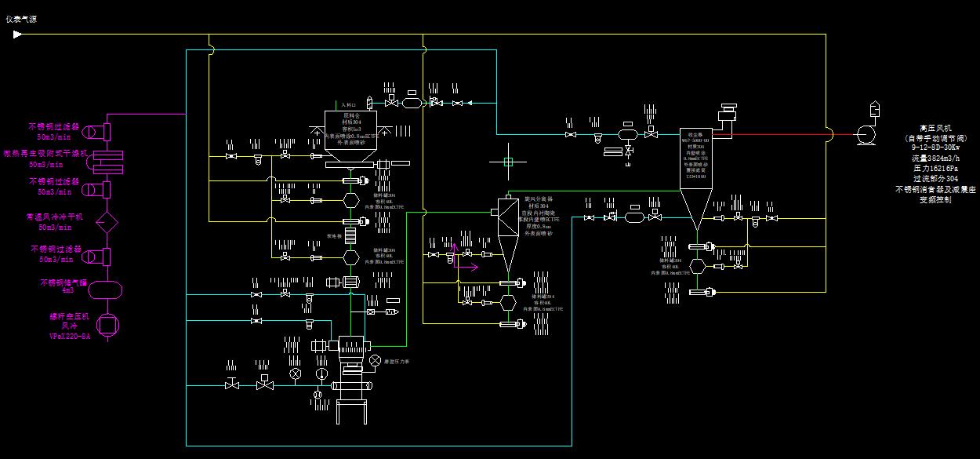Click the green pipe from mill to cyclone
The image size is (980, 459).
pos(405,298)
